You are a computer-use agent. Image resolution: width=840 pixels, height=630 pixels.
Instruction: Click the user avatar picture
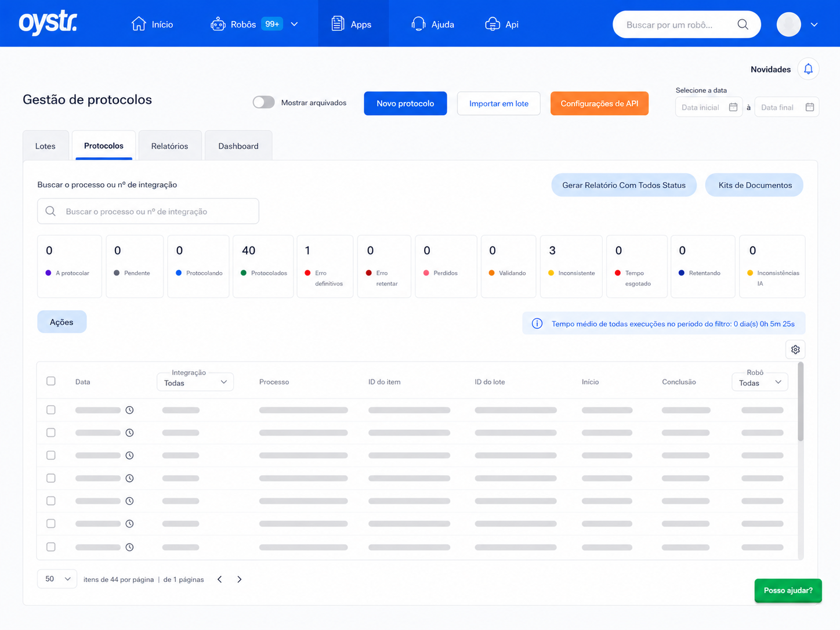tap(788, 24)
